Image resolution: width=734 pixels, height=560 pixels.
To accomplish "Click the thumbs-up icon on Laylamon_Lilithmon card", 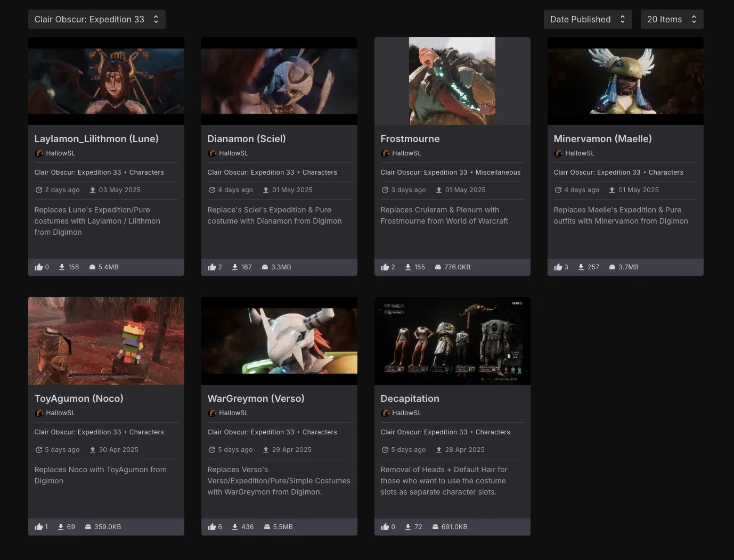I will 38,267.
